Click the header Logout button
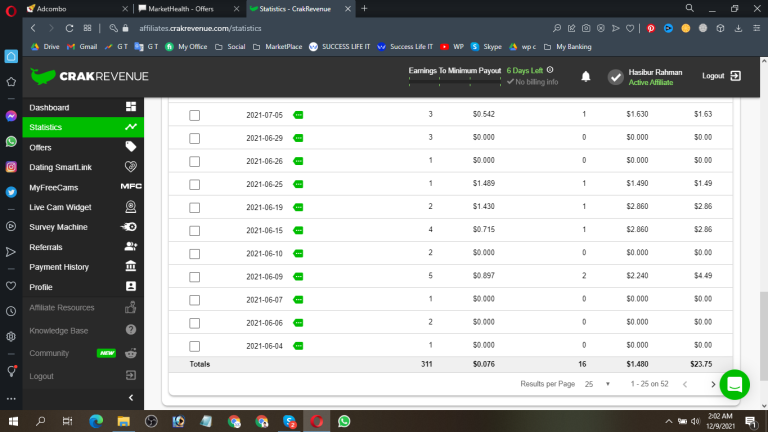 click(721, 76)
